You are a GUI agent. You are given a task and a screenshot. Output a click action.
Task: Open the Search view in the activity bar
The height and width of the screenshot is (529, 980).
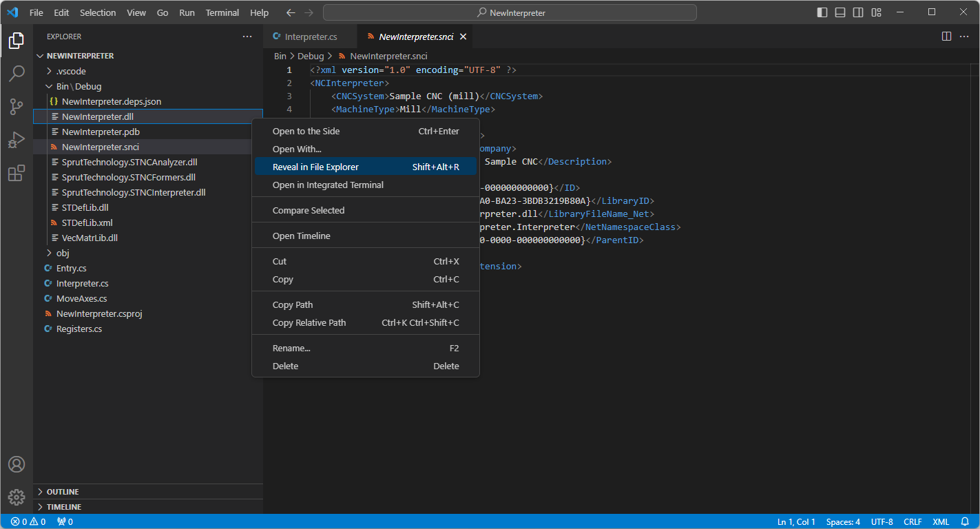coord(17,73)
